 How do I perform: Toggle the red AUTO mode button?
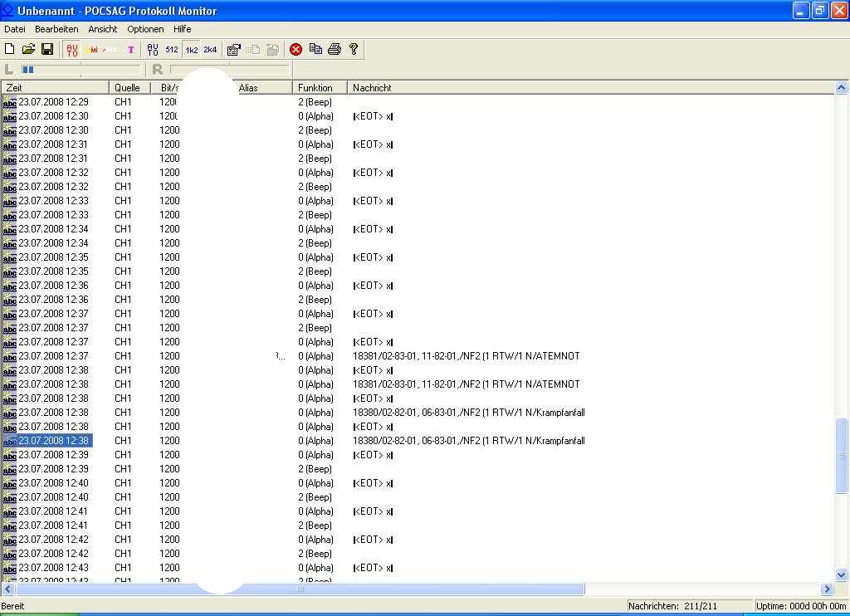(72, 50)
